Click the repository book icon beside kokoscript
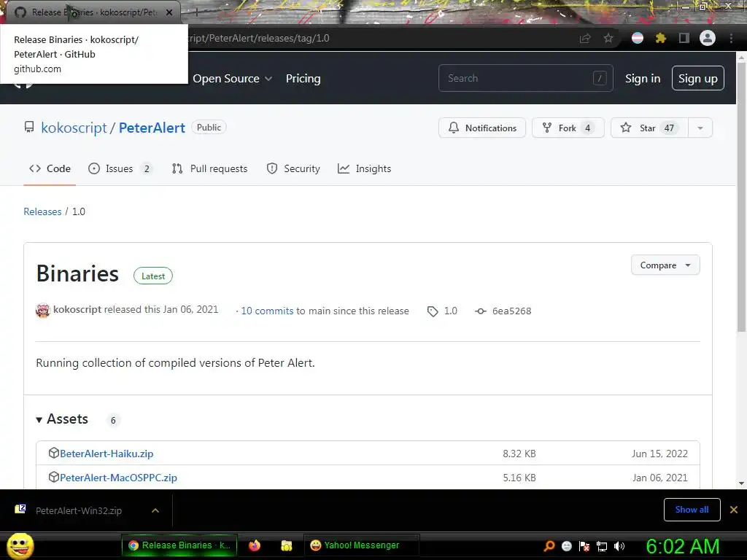This screenshot has height=560, width=747. pyautogui.click(x=29, y=127)
